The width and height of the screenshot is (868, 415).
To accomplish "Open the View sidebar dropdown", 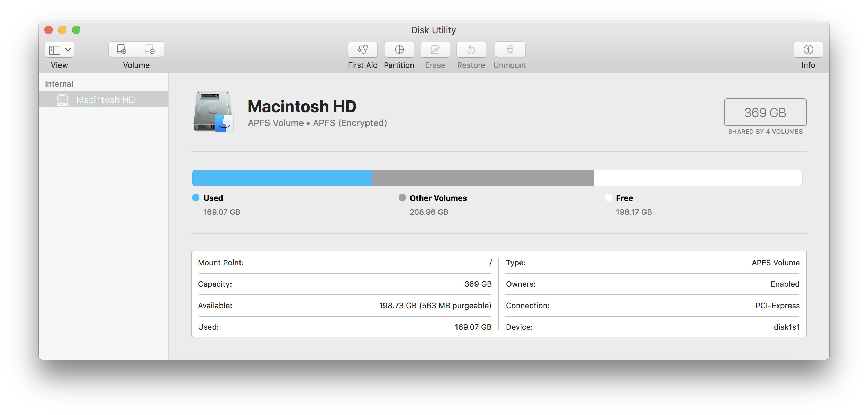I will (59, 50).
